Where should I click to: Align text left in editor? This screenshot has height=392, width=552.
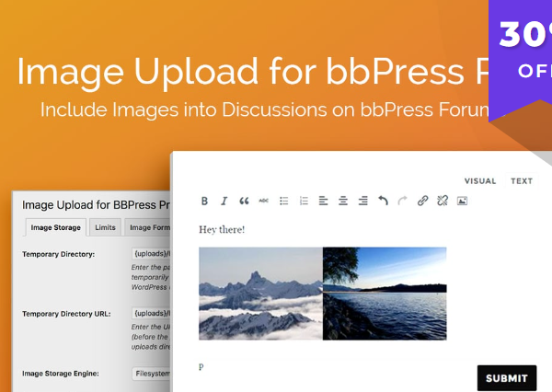click(x=323, y=201)
